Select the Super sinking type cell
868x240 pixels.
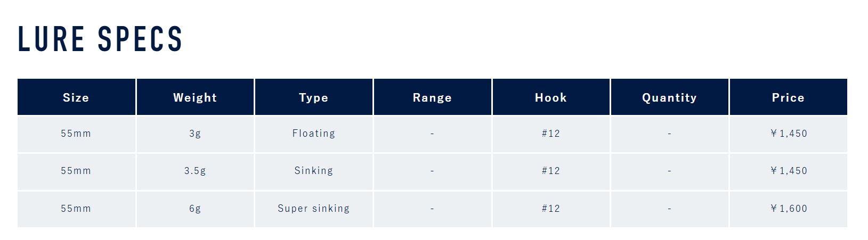[313, 209]
